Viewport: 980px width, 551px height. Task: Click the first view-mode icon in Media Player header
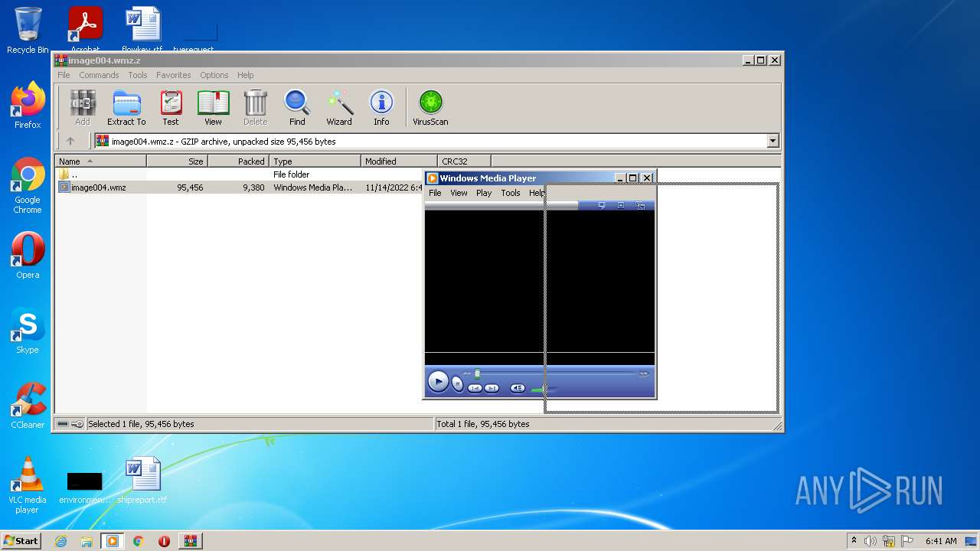pyautogui.click(x=601, y=205)
